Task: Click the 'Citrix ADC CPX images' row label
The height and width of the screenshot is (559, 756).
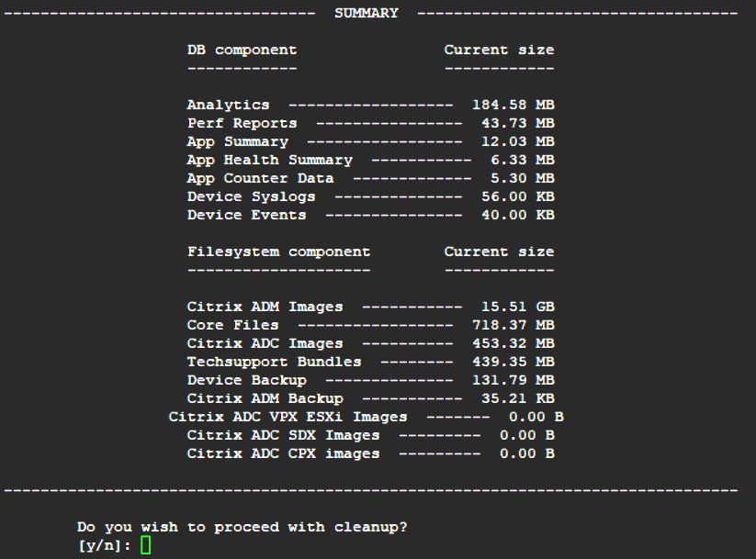Action: (x=284, y=453)
